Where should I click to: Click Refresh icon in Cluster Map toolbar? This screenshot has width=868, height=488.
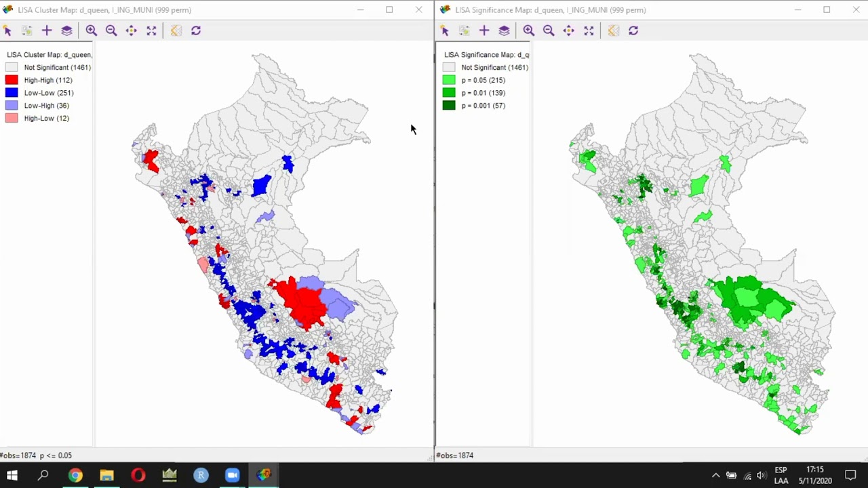click(x=196, y=30)
